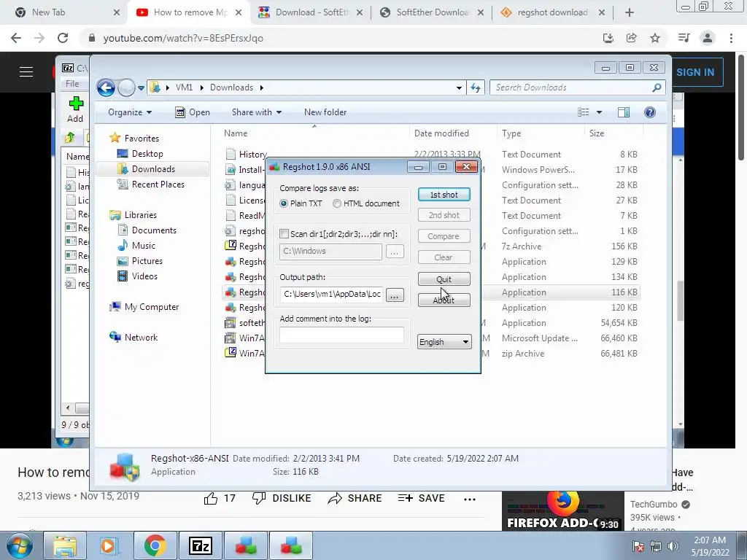Image resolution: width=747 pixels, height=560 pixels.
Task: Bookmark this page with the star icon
Action: tap(655, 38)
